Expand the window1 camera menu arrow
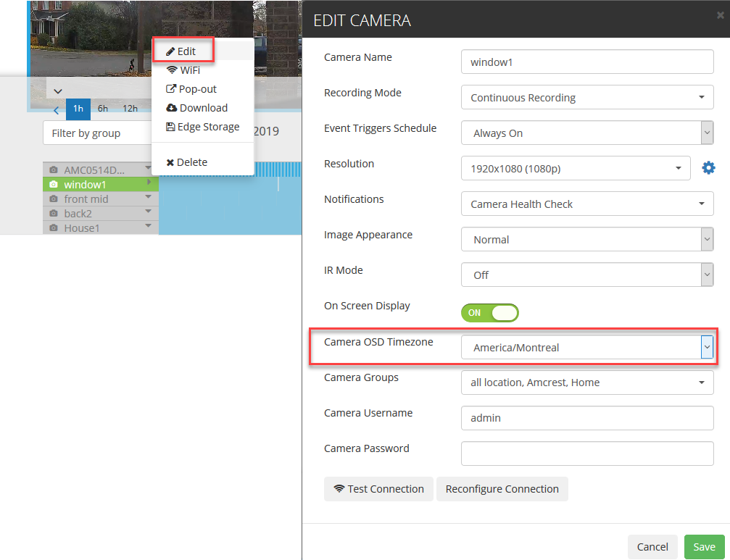This screenshot has width=730, height=560. pos(149,183)
